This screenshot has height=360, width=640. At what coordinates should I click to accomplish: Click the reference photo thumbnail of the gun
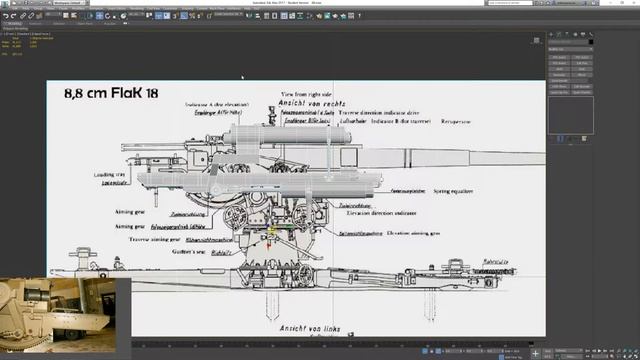click(x=58, y=315)
